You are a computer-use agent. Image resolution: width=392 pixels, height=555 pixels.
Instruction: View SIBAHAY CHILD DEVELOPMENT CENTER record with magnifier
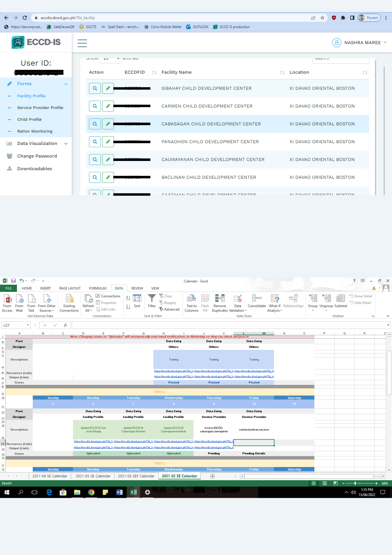[95, 88]
